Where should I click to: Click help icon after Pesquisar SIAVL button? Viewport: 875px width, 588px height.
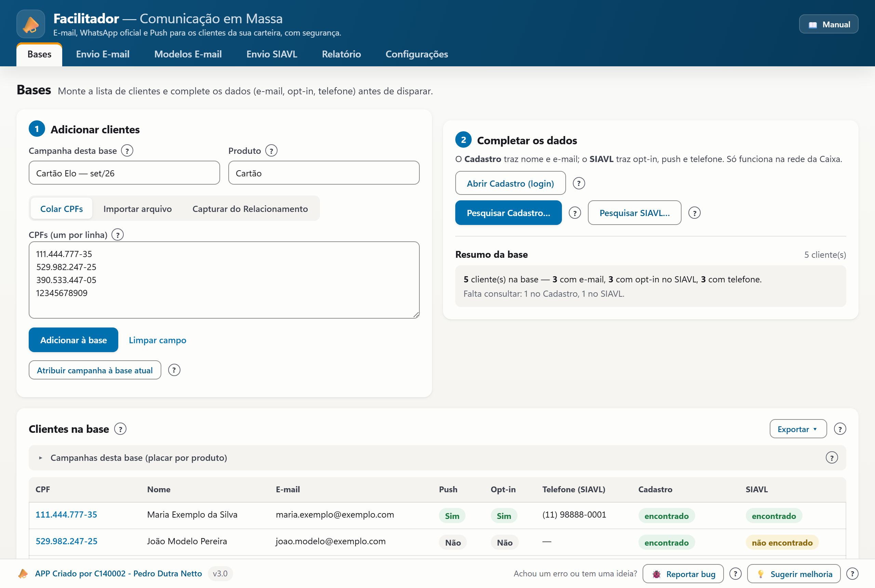click(x=694, y=213)
